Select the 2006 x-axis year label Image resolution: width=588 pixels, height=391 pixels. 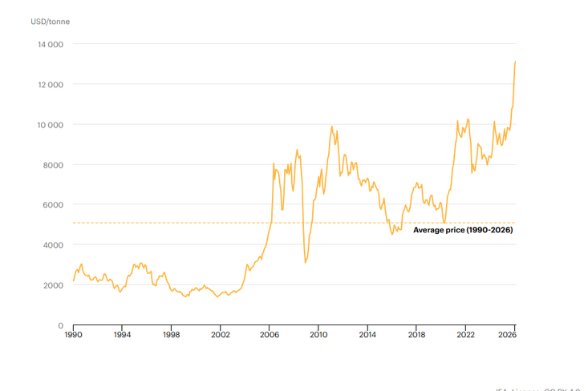pyautogui.click(x=270, y=335)
